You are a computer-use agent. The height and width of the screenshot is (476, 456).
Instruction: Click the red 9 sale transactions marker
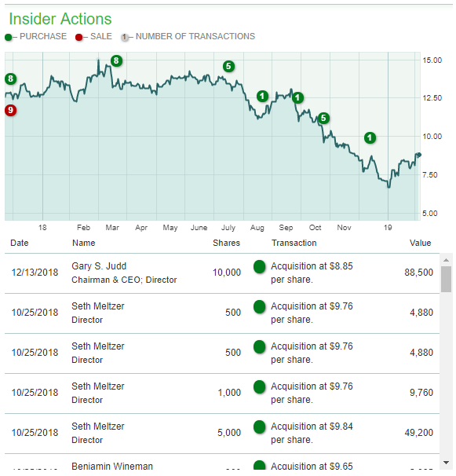11,110
